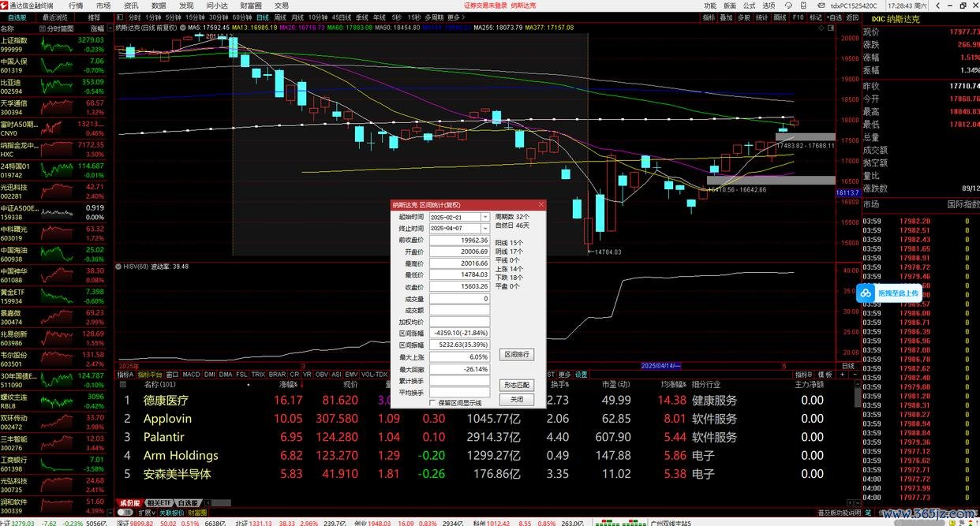Screen dimensions: 980x526
Task: Select the DMI indicator tab
Action: (210, 375)
